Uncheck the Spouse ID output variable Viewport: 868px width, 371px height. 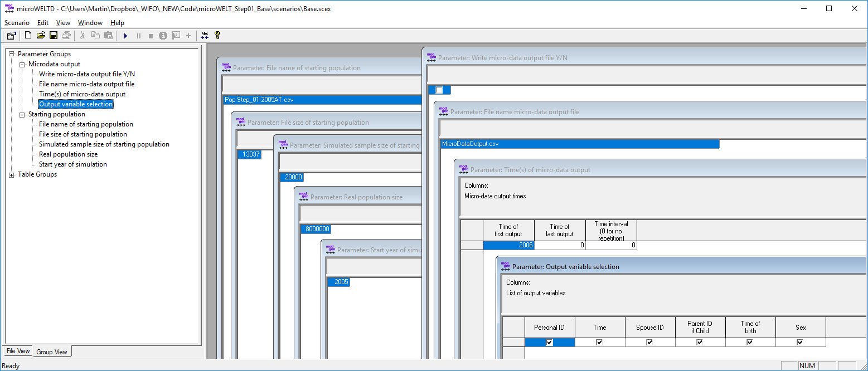(x=649, y=343)
